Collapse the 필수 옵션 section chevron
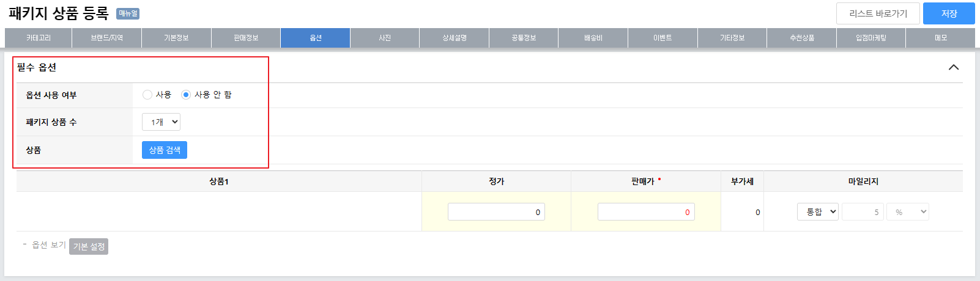 [953, 67]
